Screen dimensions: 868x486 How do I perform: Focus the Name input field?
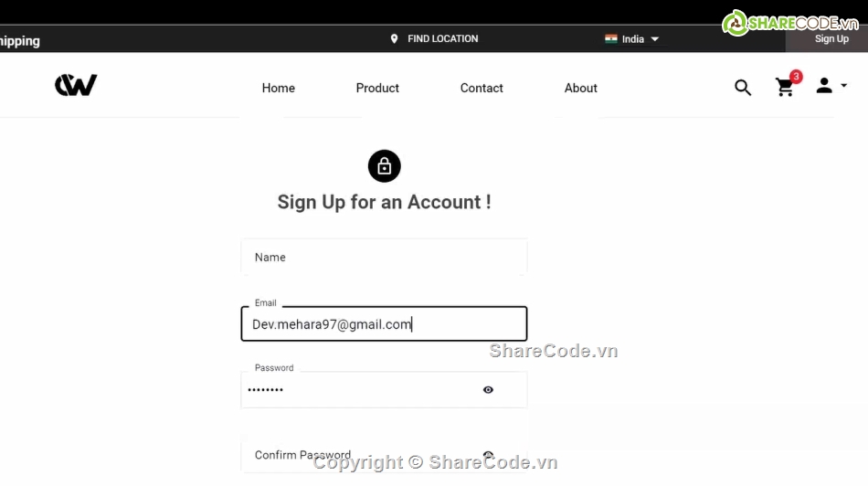point(384,257)
